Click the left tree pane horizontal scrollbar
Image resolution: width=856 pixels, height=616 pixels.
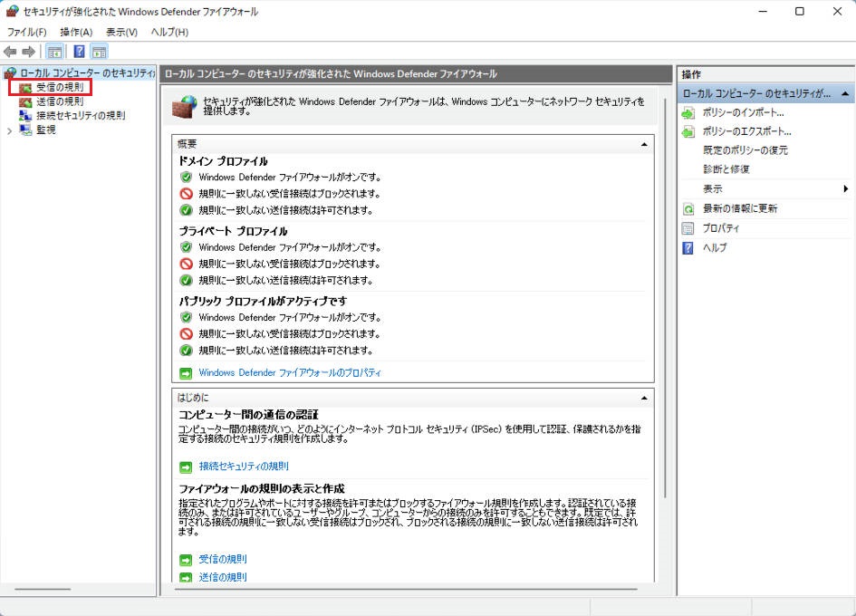(x=43, y=589)
